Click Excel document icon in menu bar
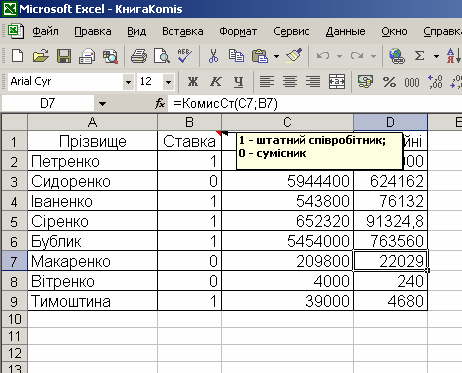 click(16, 31)
